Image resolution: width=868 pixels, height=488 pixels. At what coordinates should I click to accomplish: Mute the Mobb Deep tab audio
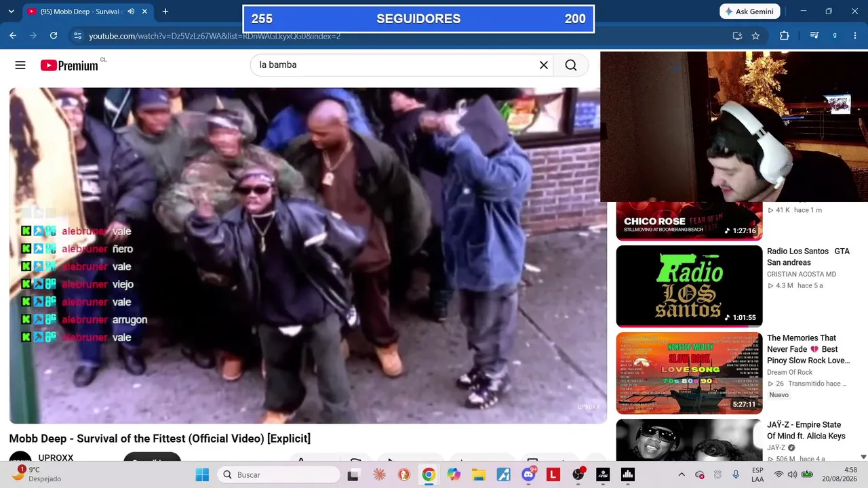point(131,12)
